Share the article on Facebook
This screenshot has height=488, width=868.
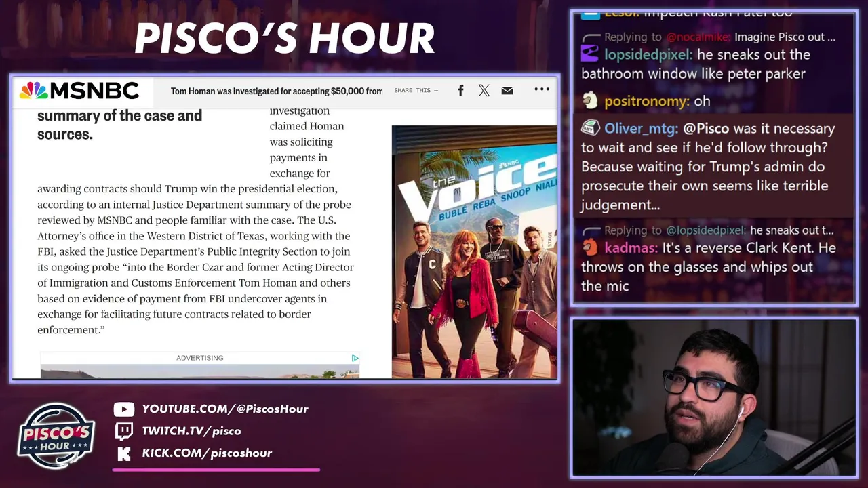[460, 90]
